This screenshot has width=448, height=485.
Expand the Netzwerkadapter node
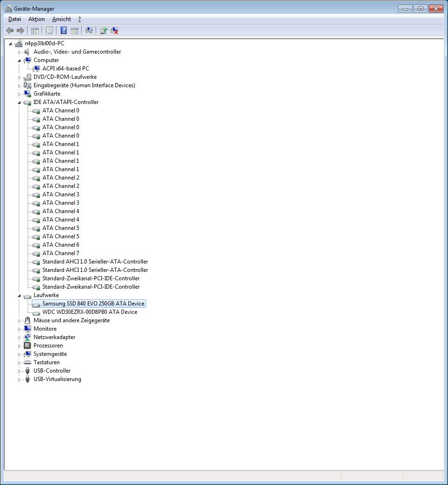[19, 338]
